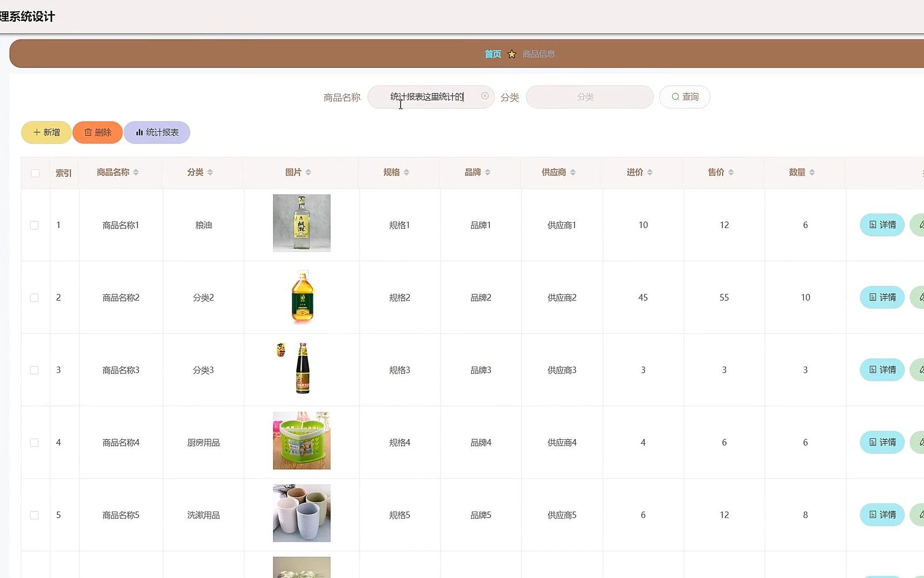Sort the table by 售价 column
924x578 pixels.
(x=732, y=172)
